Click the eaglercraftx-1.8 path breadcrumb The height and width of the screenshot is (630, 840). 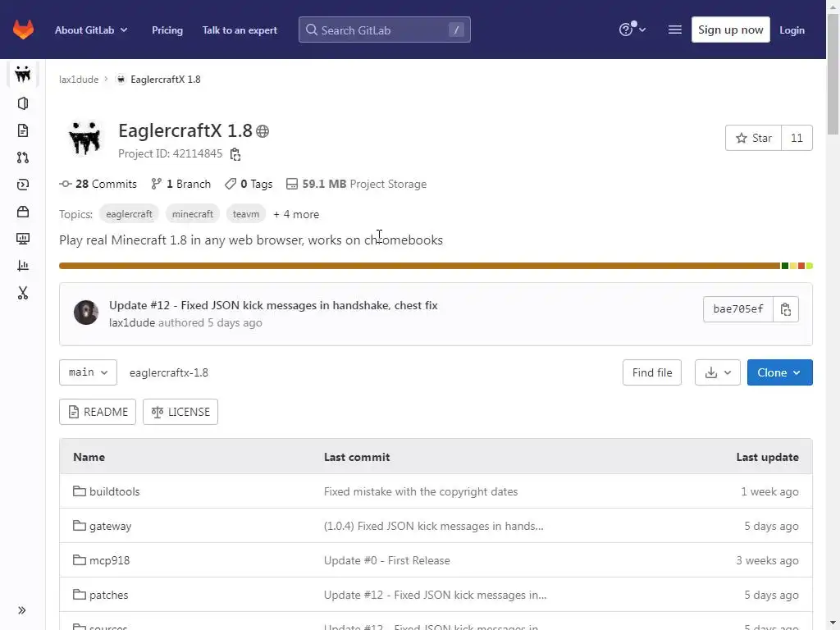(169, 373)
